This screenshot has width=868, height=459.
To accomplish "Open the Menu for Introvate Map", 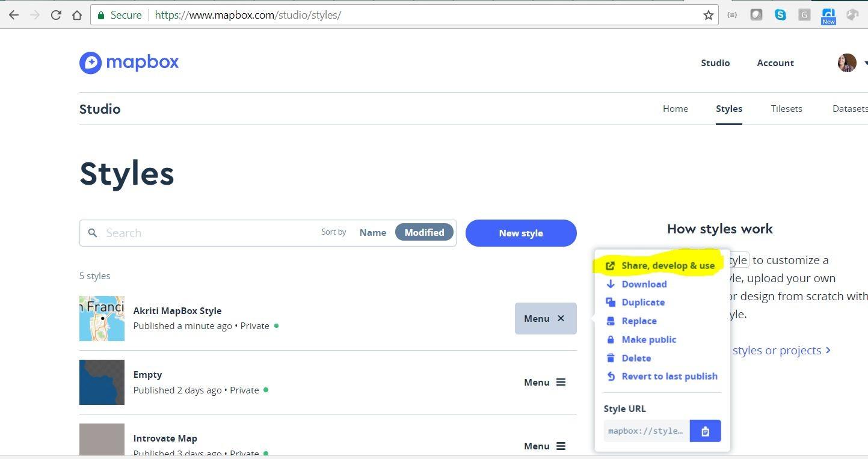I will pyautogui.click(x=545, y=446).
